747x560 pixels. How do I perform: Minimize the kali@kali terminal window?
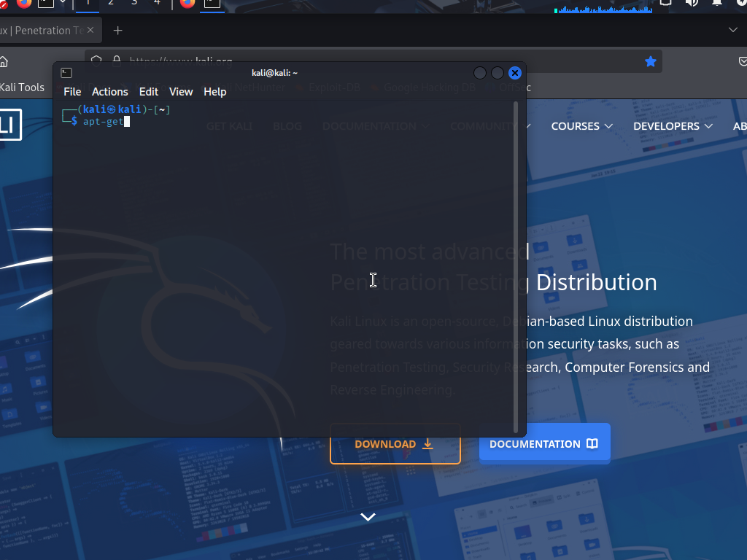pyautogui.click(x=480, y=73)
